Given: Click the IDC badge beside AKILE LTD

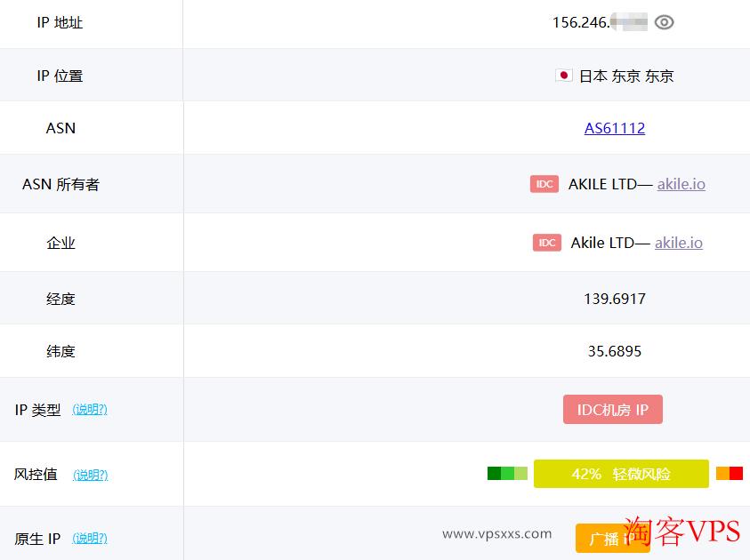Looking at the screenshot, I should coord(544,184).
